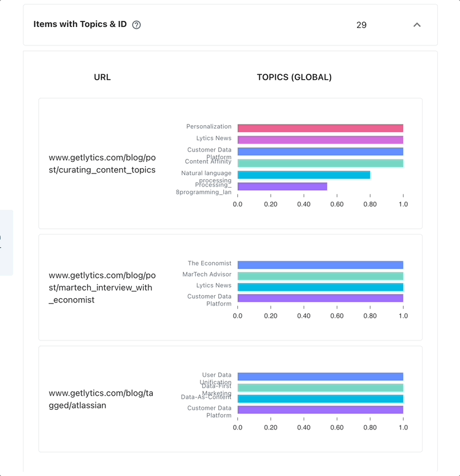Click the Items with Topics & ID header title

80,25
